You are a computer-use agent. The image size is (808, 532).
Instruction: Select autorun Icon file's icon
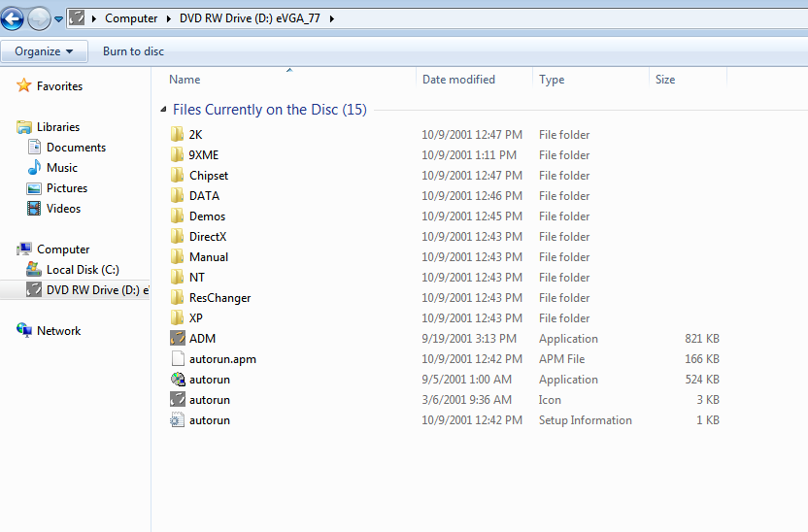point(178,399)
